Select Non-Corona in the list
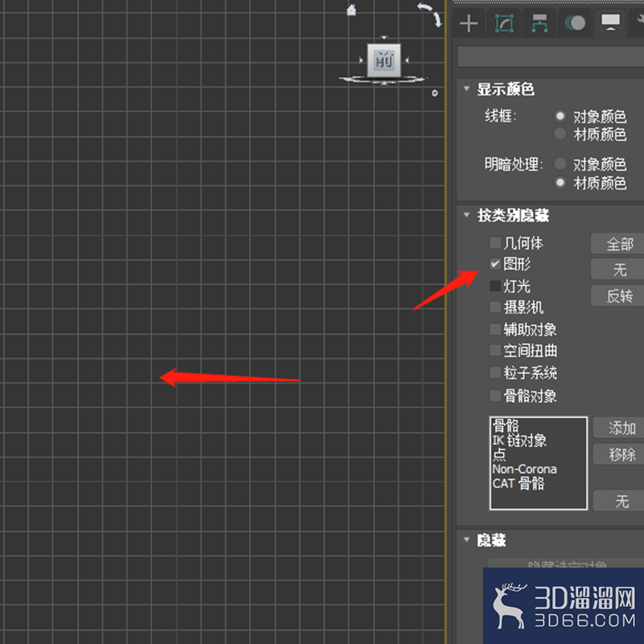This screenshot has width=644, height=644. pyautogui.click(x=525, y=469)
